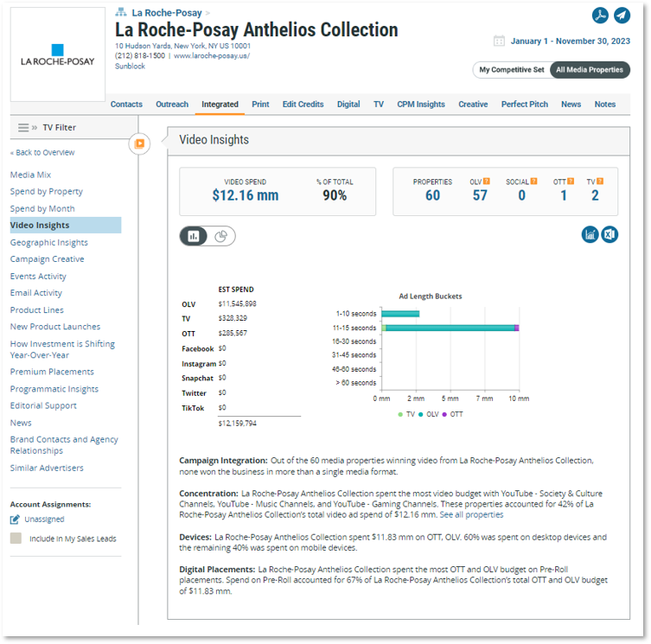Open the CPM Insights tab
This screenshot has height=644, width=651.
420,105
